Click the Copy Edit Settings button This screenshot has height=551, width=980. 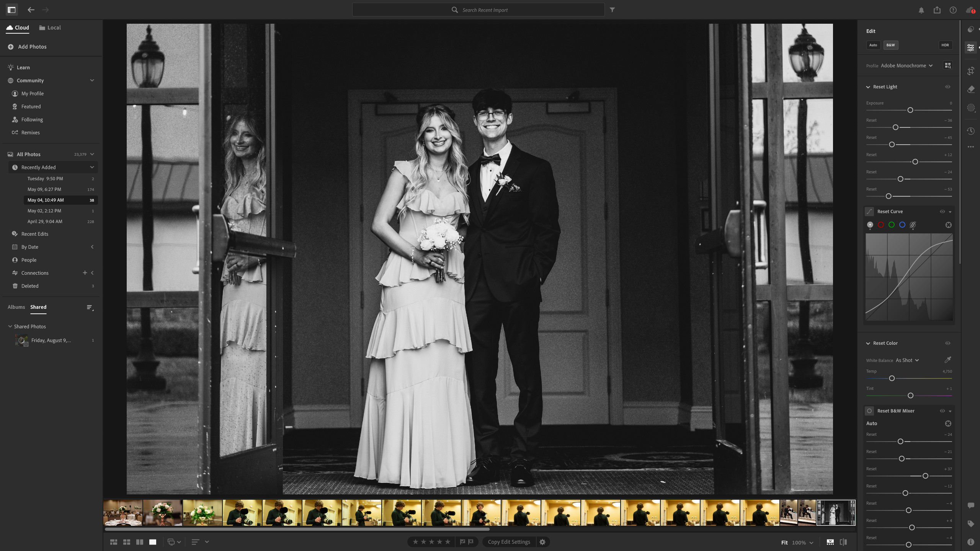(x=509, y=542)
